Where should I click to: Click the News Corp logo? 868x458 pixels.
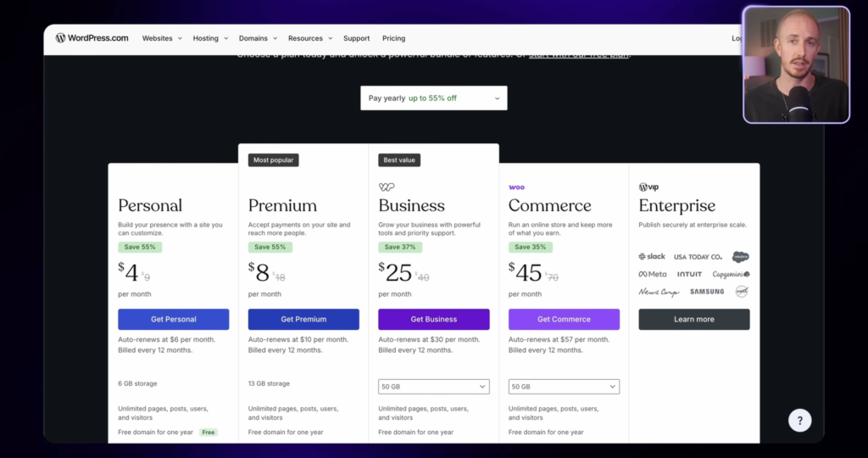coord(659,292)
